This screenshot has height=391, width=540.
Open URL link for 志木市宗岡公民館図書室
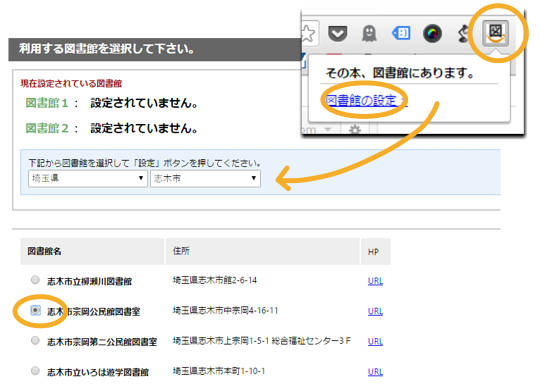pos(375,311)
